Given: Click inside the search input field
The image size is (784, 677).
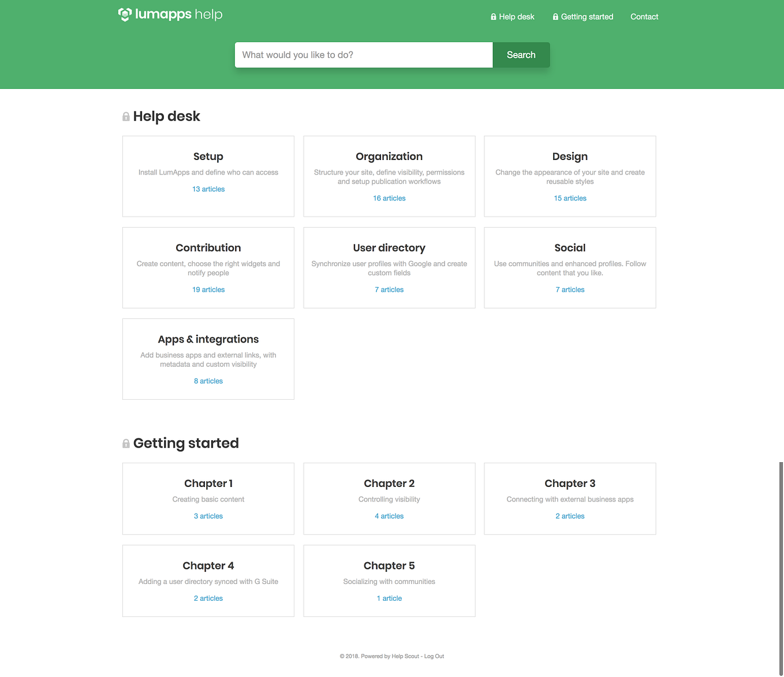Looking at the screenshot, I should [363, 54].
